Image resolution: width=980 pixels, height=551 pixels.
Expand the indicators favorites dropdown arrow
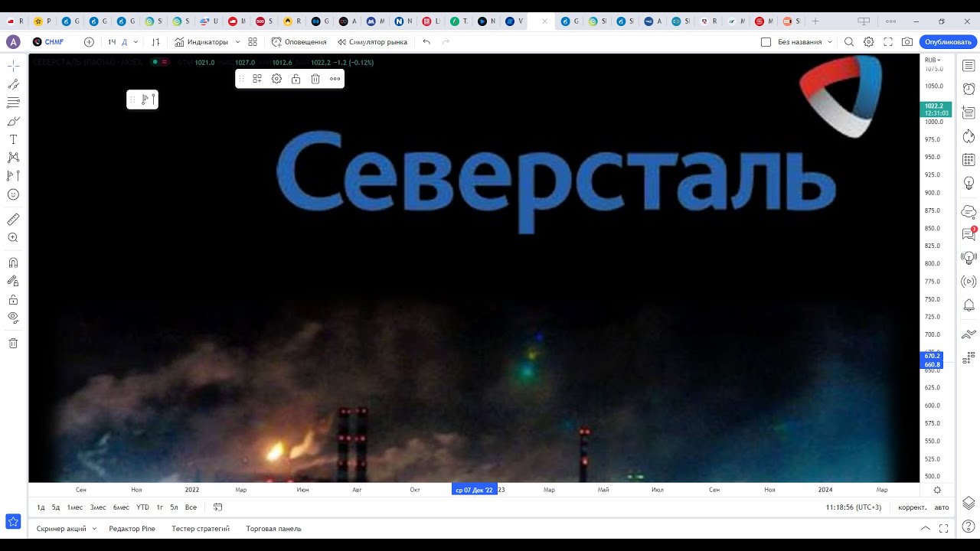237,42
